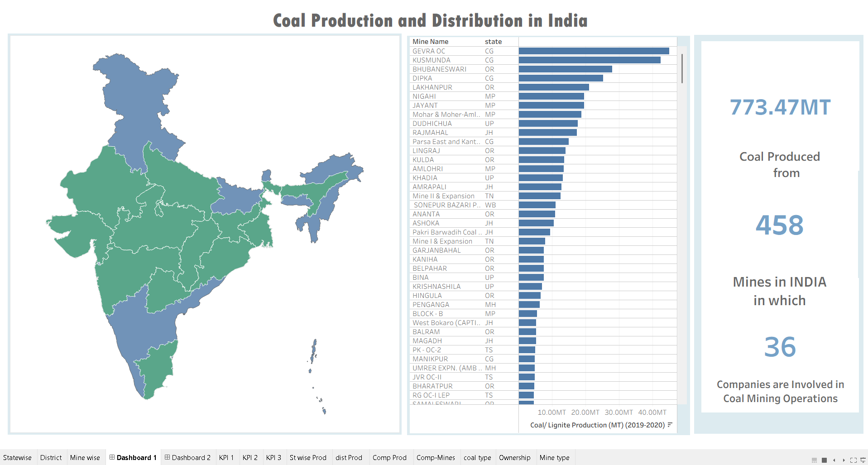868x465 pixels.
Task: Open the KPI 3 tab
Action: [x=273, y=457]
